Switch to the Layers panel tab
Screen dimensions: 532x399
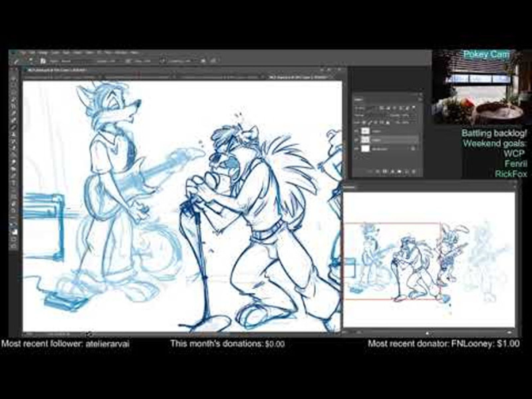point(359,99)
